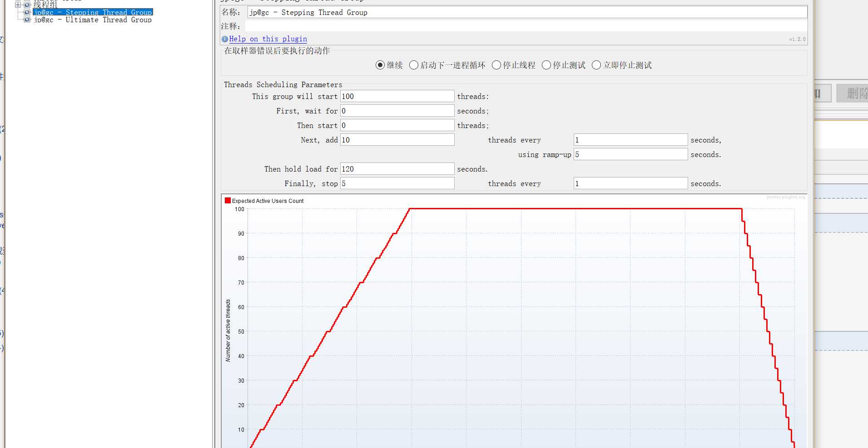This screenshot has width=868, height=448.
Task: Click the Expected Active Users Count legend label
Action: [x=268, y=201]
